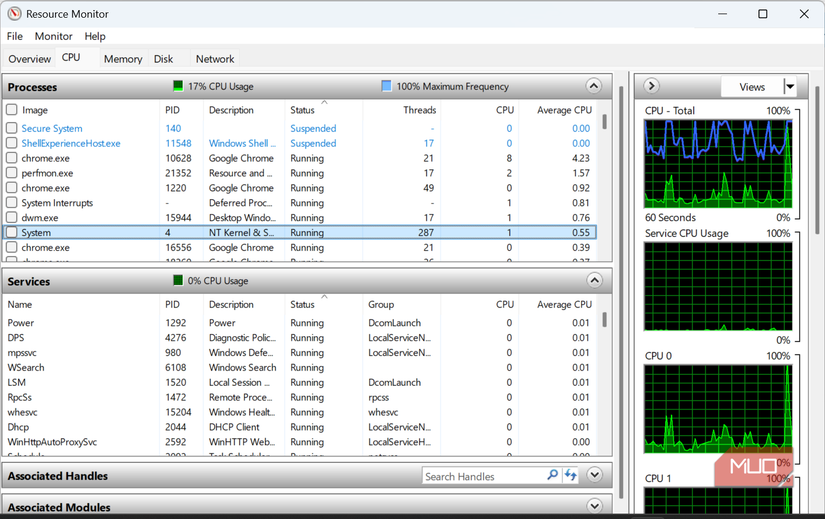The image size is (825, 519).
Task: Click the Search Handles input field
Action: tap(484, 476)
